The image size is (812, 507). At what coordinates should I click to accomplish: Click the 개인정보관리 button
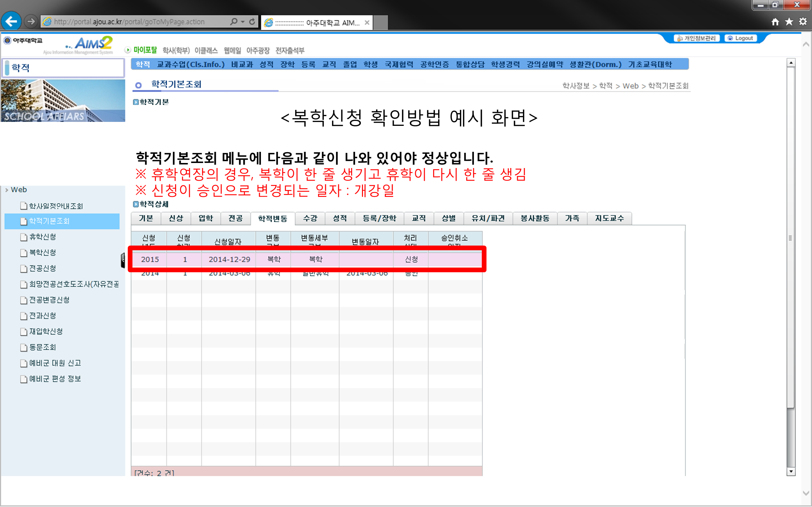[x=697, y=38]
